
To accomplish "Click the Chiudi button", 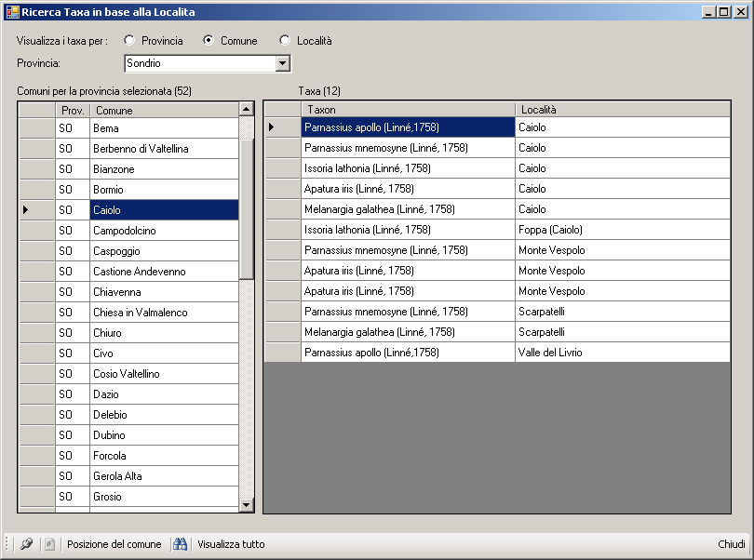I will coord(732,544).
